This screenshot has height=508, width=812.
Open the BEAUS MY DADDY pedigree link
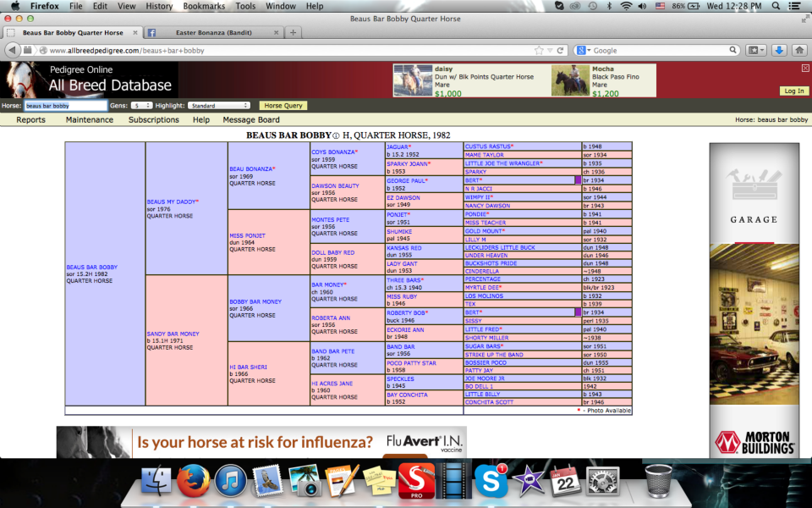click(173, 202)
